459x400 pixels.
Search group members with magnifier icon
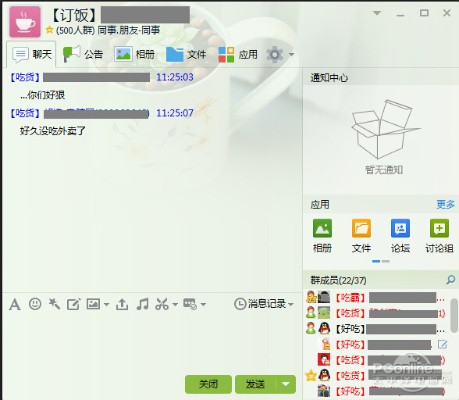point(451,280)
